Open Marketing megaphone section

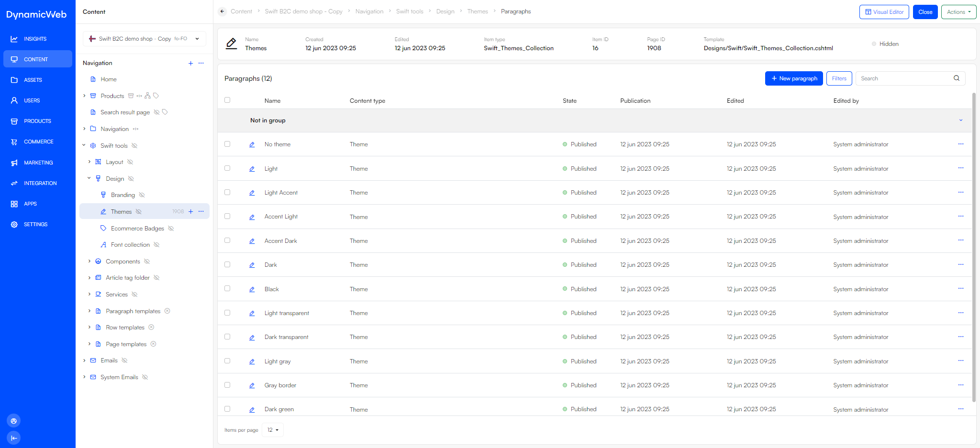pyautogui.click(x=37, y=163)
